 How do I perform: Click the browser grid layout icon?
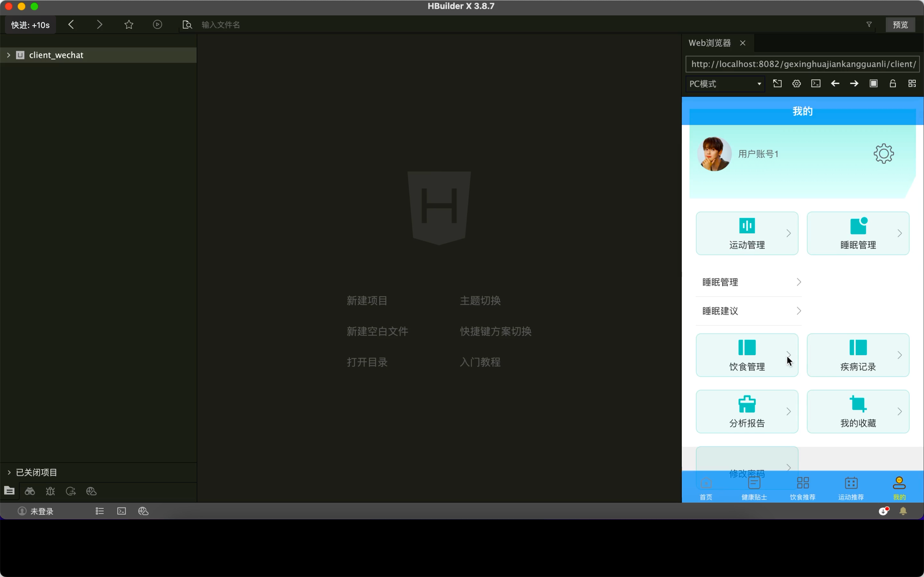[912, 84]
